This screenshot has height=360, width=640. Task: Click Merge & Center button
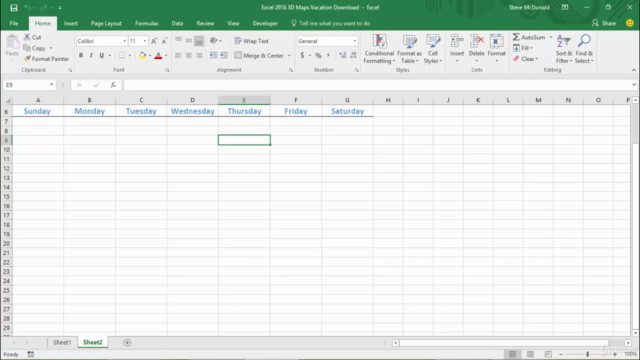pyautogui.click(x=259, y=56)
